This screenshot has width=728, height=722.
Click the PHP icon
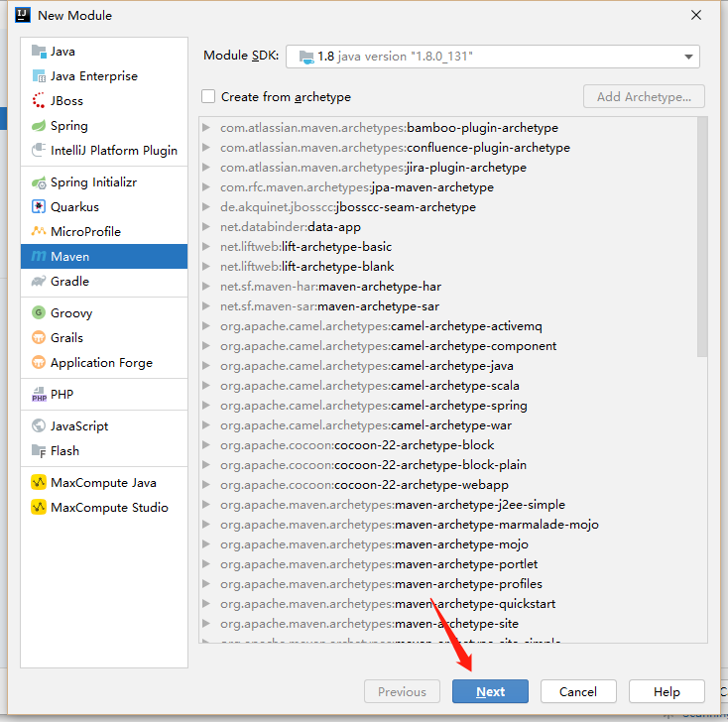(x=39, y=394)
